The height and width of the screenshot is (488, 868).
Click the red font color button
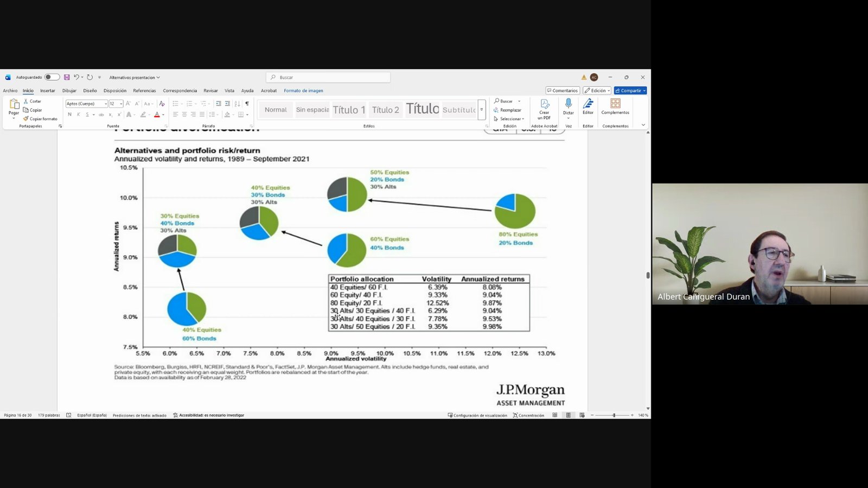(x=157, y=115)
